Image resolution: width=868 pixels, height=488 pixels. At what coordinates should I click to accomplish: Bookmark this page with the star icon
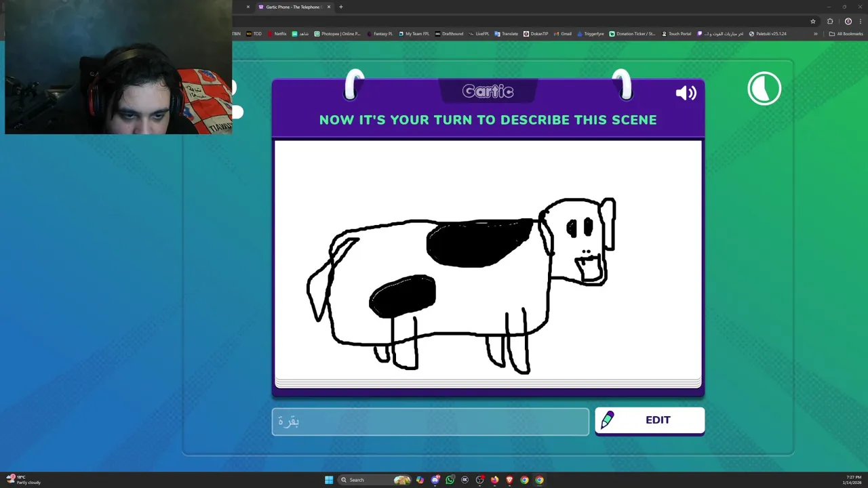point(813,21)
